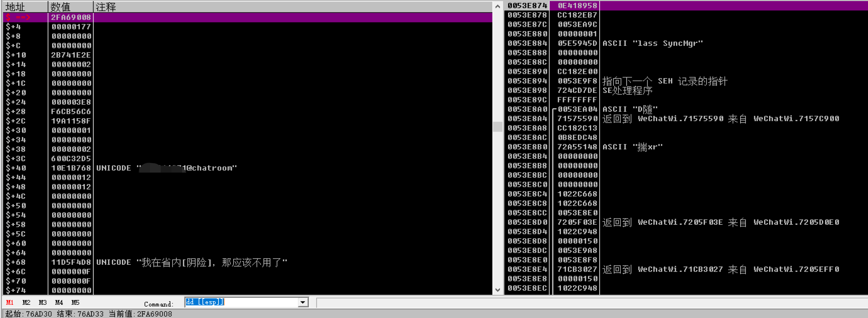Select stack address 0053E87C
868x318 pixels.
click(527, 25)
